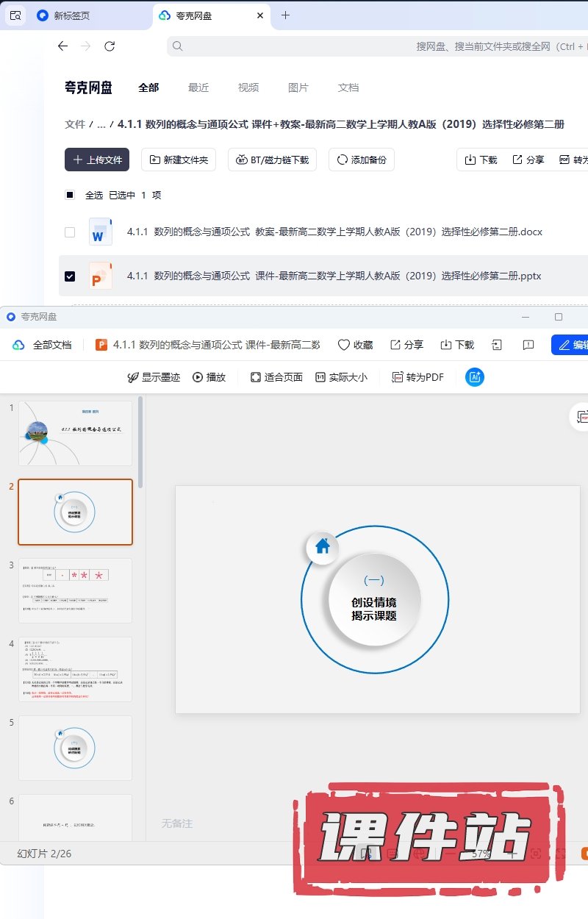Switch to the 视频 tab

248,87
